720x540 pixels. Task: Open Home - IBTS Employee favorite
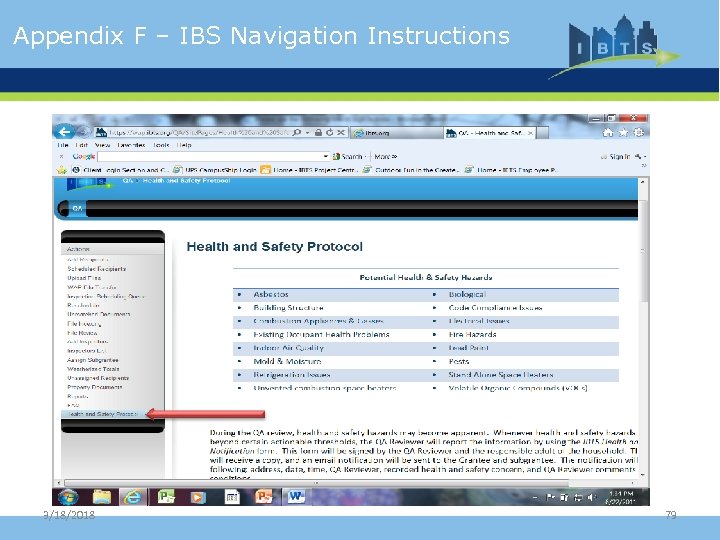click(x=511, y=170)
